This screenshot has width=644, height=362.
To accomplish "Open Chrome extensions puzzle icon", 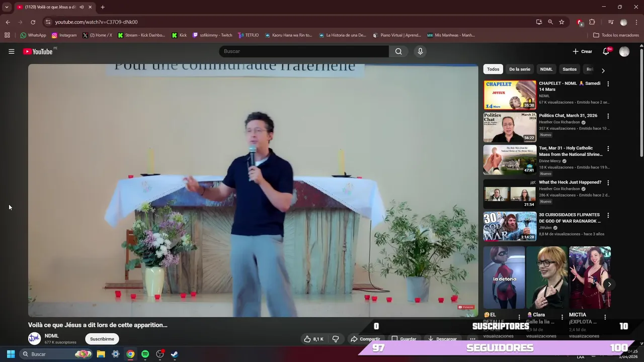I will click(592, 22).
